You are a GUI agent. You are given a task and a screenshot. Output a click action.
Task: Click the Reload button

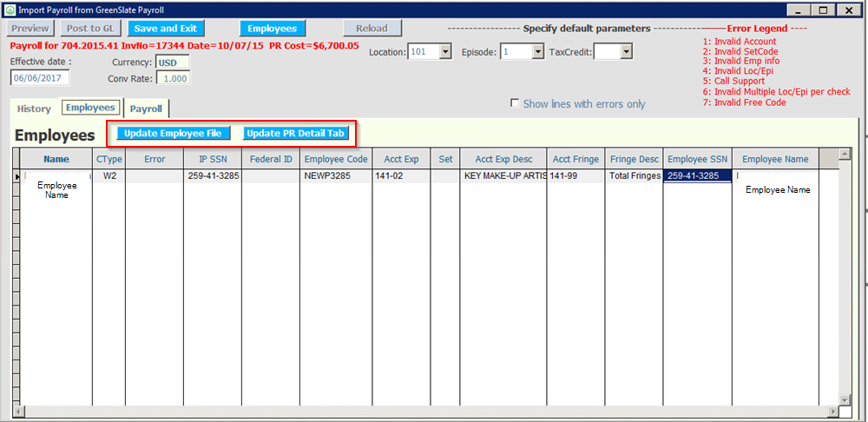coord(372,29)
